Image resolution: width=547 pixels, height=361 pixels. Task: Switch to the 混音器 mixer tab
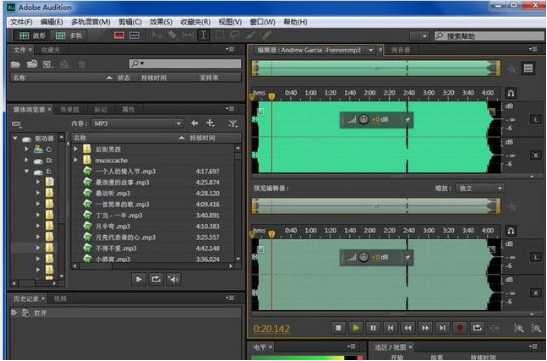point(400,50)
